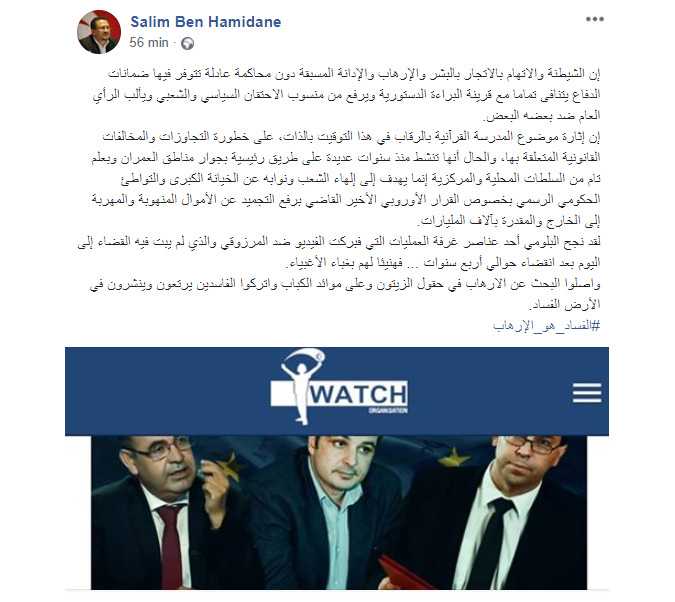Open the photo of the three men
Viewport: 675px width, 602px height.
pos(339,512)
